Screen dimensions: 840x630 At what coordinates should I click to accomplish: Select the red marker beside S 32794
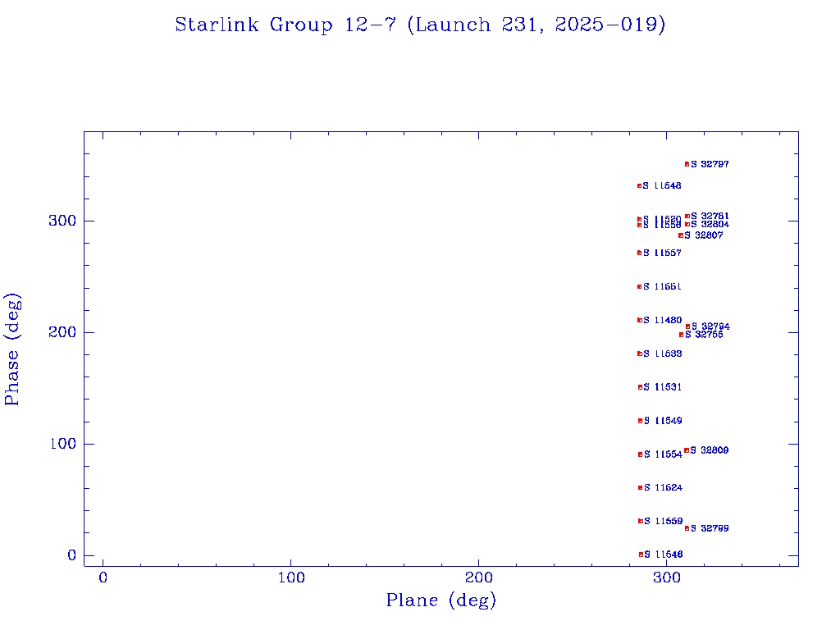click(x=688, y=326)
